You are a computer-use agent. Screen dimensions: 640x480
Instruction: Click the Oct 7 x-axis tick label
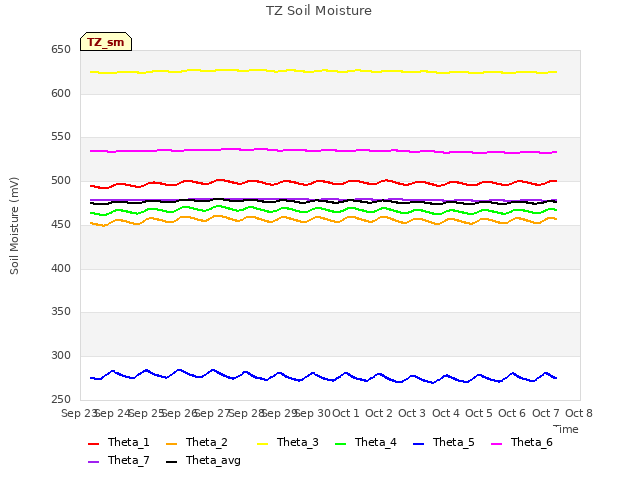point(546,413)
